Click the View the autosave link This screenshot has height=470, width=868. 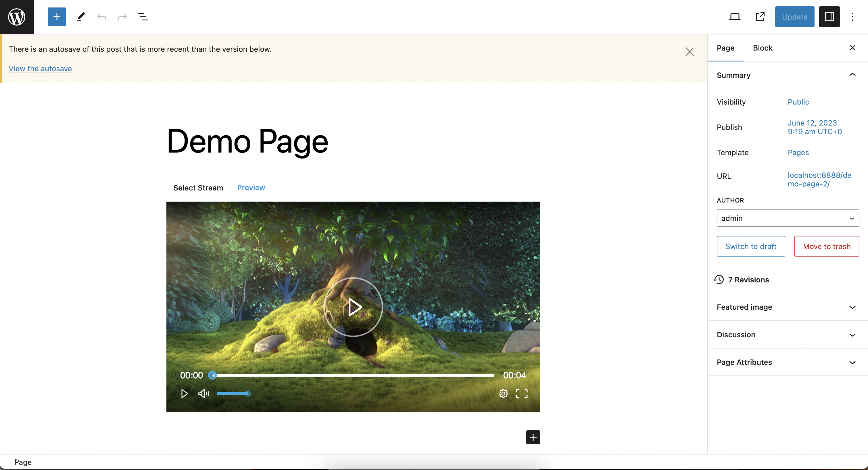(40, 69)
